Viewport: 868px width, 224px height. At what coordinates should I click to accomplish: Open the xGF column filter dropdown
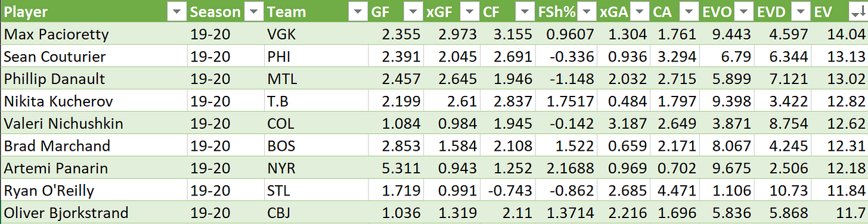tap(470, 11)
